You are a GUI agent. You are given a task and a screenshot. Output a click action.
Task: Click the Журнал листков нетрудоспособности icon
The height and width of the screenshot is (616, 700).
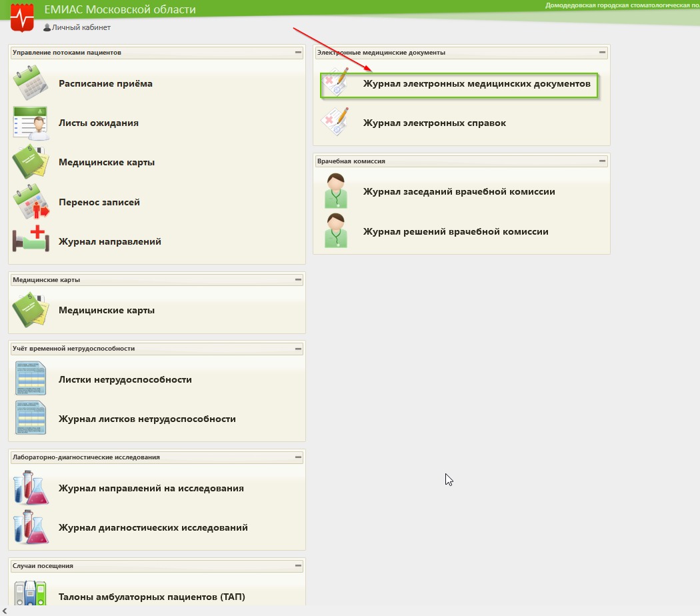coord(31,418)
